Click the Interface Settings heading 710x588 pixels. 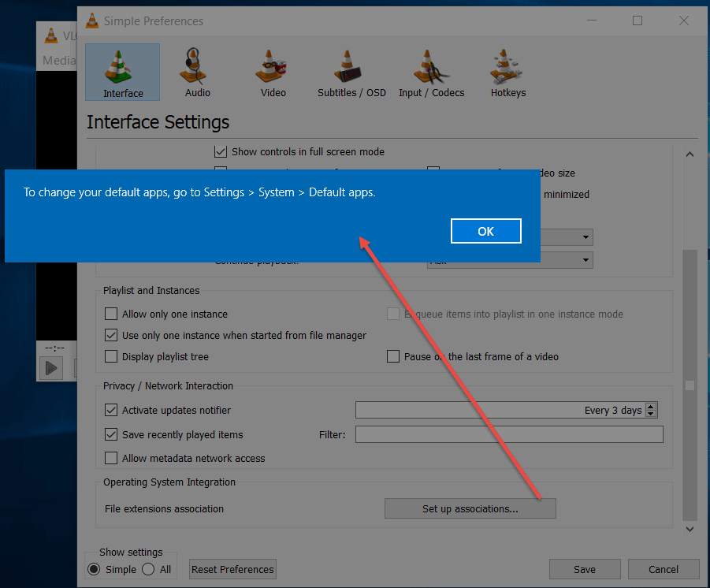[158, 122]
